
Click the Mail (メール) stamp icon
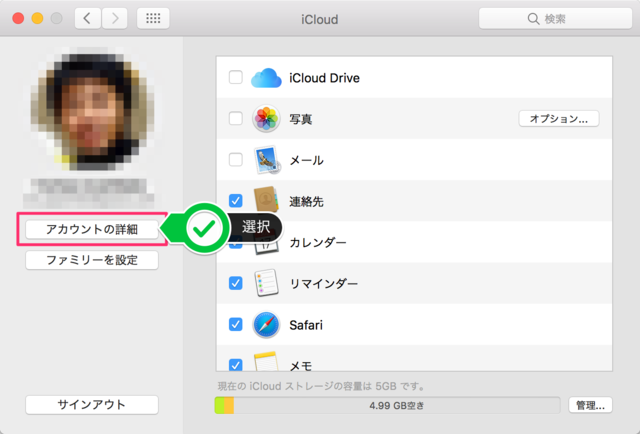(x=267, y=160)
